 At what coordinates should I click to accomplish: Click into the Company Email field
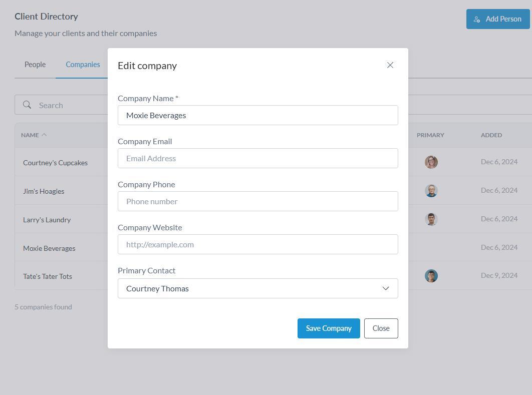[257, 158]
